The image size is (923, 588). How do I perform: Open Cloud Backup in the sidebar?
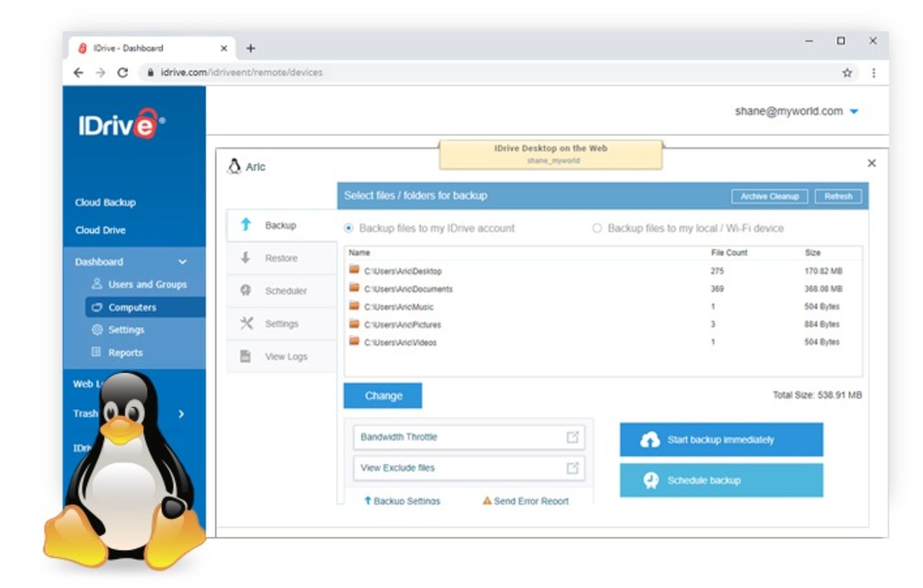tap(105, 202)
